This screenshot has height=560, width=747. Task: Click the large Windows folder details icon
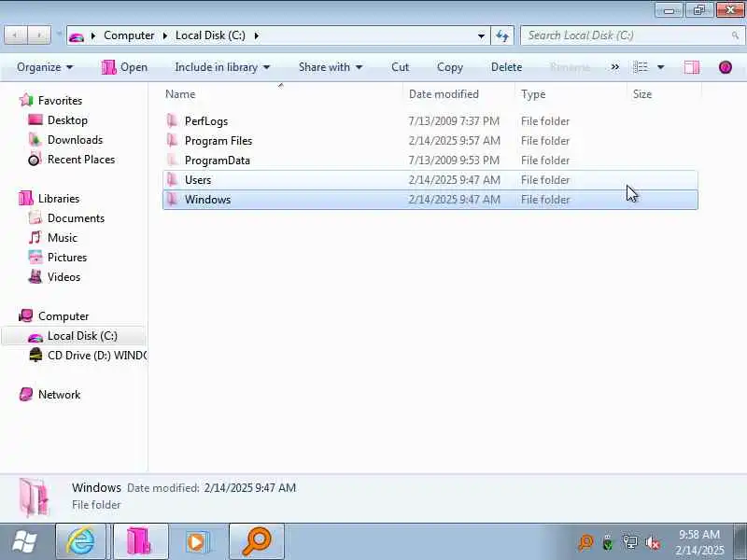(x=35, y=497)
